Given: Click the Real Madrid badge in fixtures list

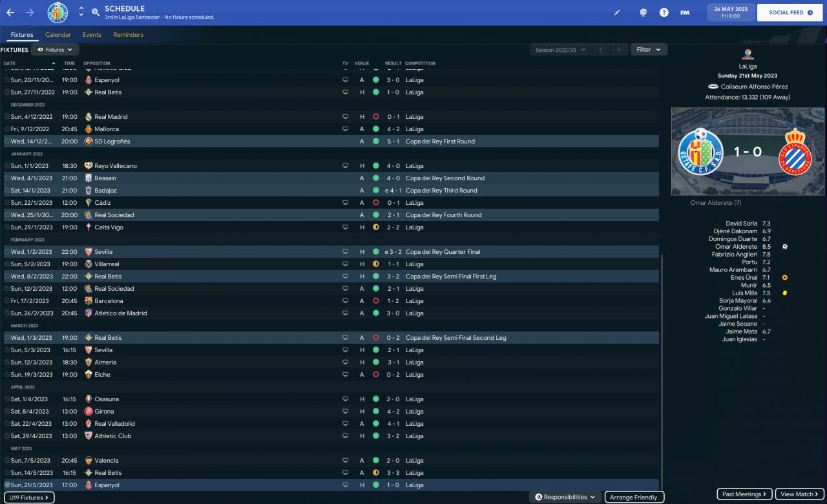Looking at the screenshot, I should [89, 117].
